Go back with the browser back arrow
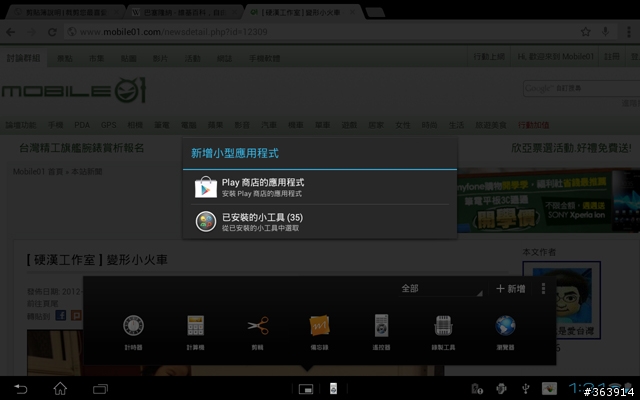 (x=11, y=32)
